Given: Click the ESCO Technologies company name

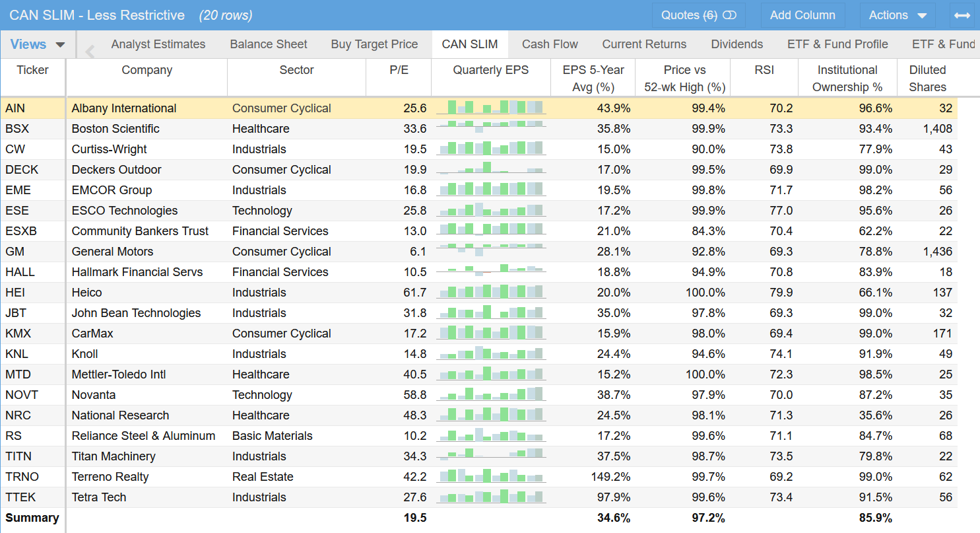Looking at the screenshot, I should tap(125, 211).
